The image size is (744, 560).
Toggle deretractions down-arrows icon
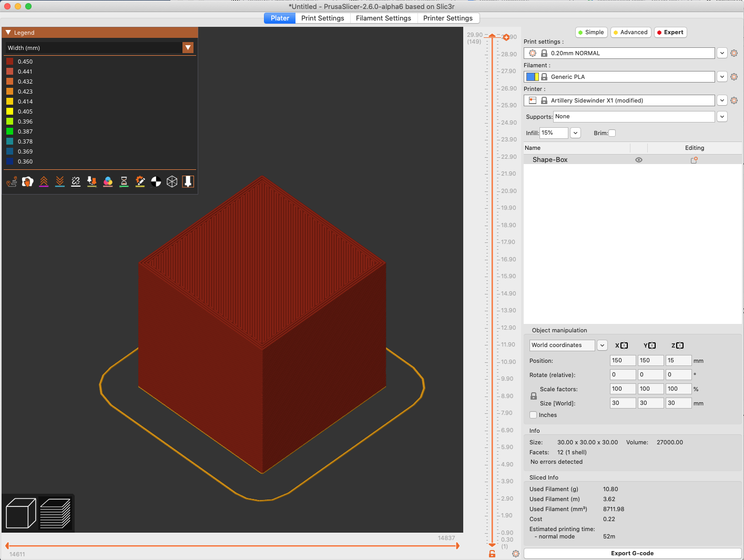pos(60,181)
